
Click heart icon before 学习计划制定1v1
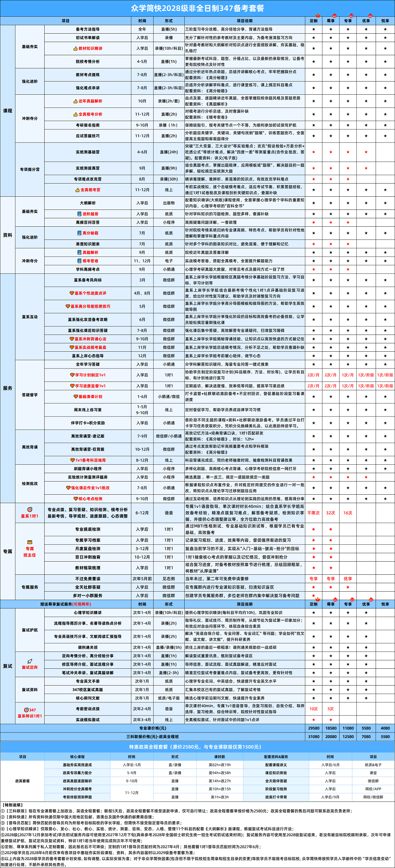pyautogui.click(x=72, y=375)
